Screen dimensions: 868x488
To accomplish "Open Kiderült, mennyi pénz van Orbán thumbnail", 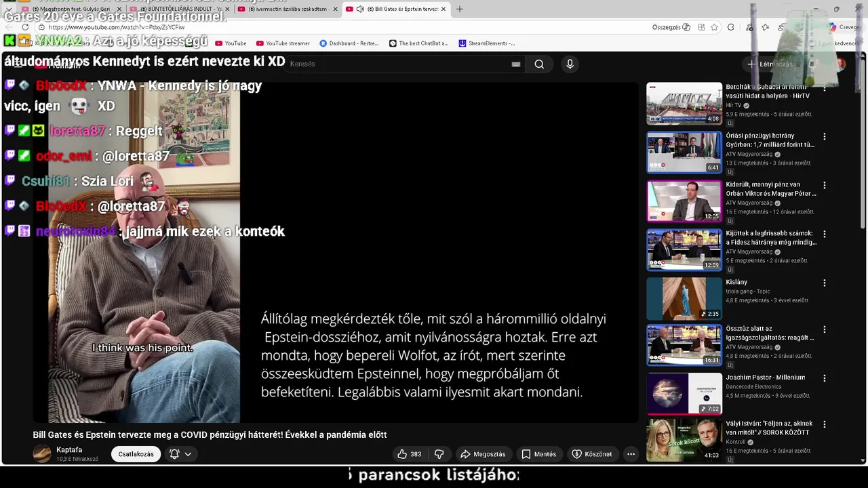I will coord(684,201).
